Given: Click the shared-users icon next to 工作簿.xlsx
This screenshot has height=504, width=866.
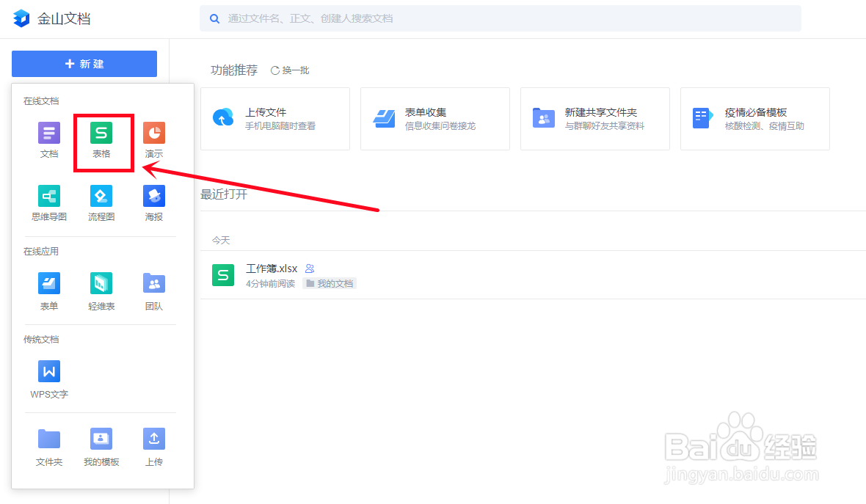Looking at the screenshot, I should coord(310,269).
